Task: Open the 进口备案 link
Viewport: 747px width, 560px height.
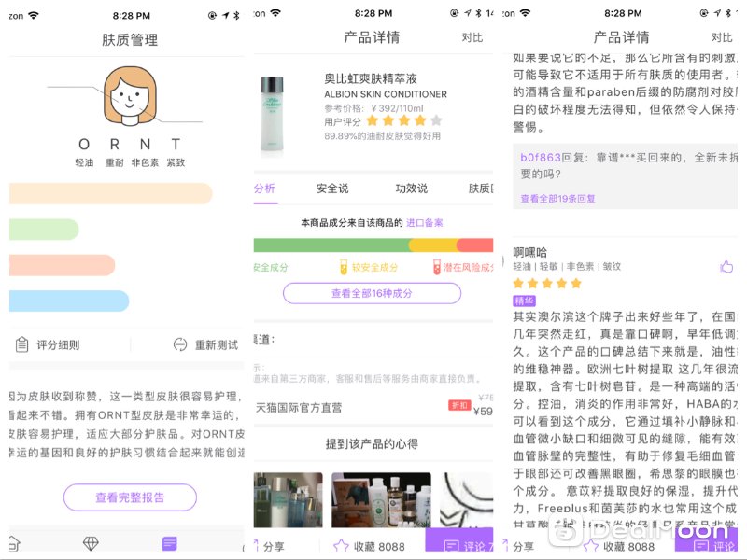Action: [425, 223]
